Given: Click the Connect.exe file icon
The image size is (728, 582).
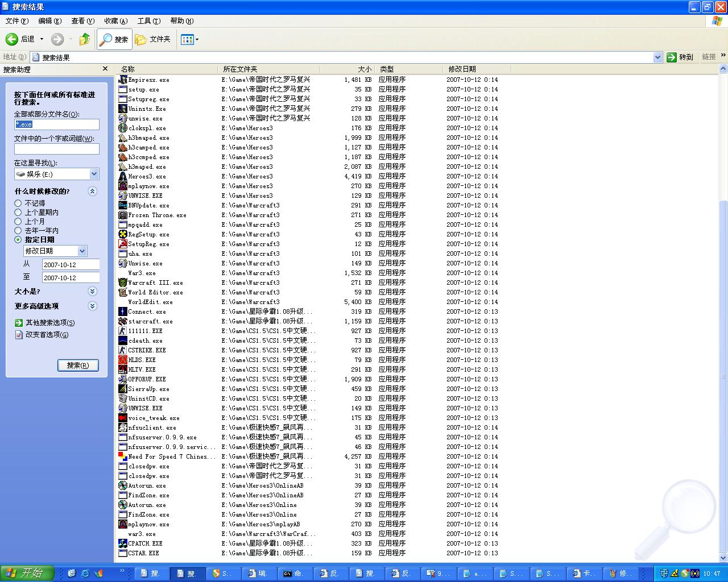Looking at the screenshot, I should [123, 311].
